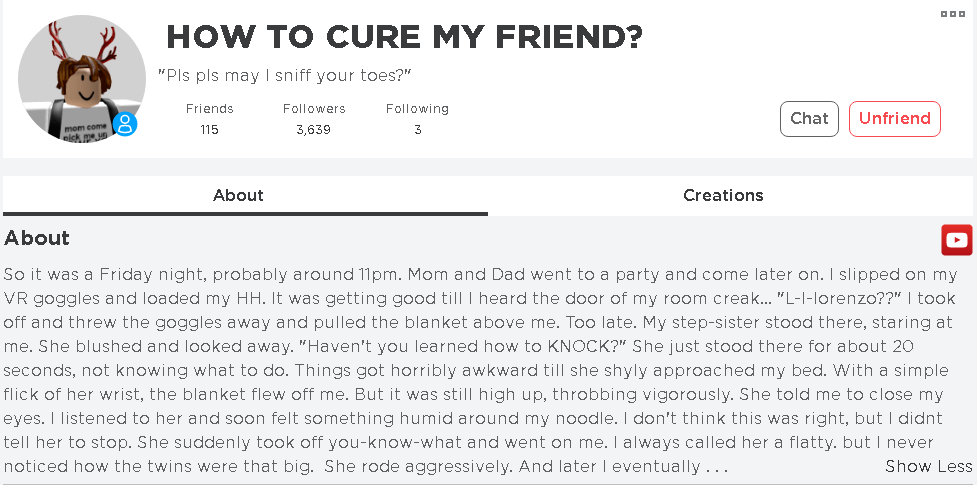Click the profile name "HOW TO CURE MY FRIEND?"
Screen dimensions: 977x485
click(404, 38)
